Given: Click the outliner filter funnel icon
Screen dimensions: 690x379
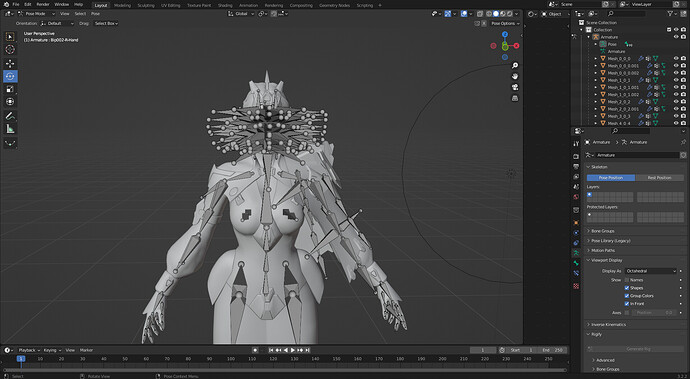Looking at the screenshot, I should pos(671,14).
